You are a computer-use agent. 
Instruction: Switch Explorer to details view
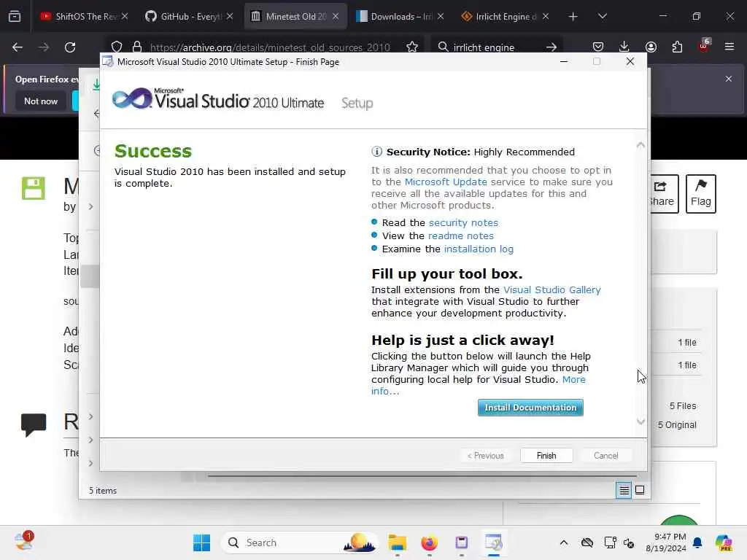tap(624, 490)
